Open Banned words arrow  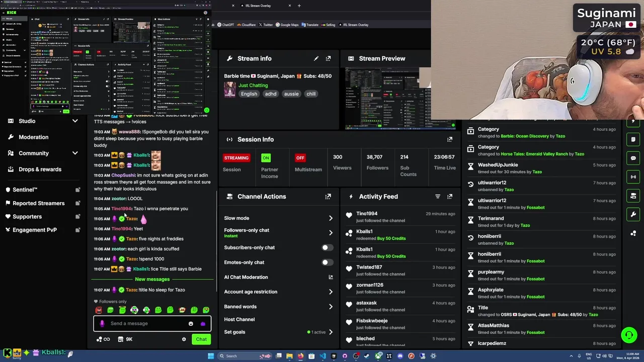331,307
